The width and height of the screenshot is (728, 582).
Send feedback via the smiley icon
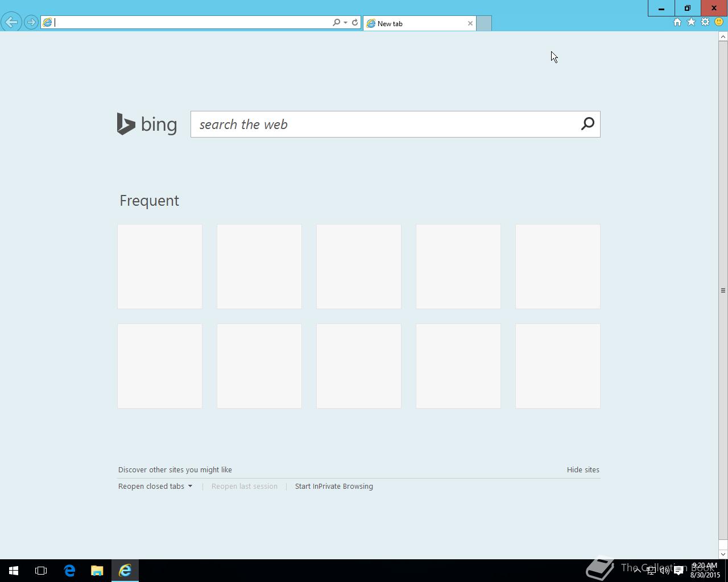pyautogui.click(x=719, y=22)
